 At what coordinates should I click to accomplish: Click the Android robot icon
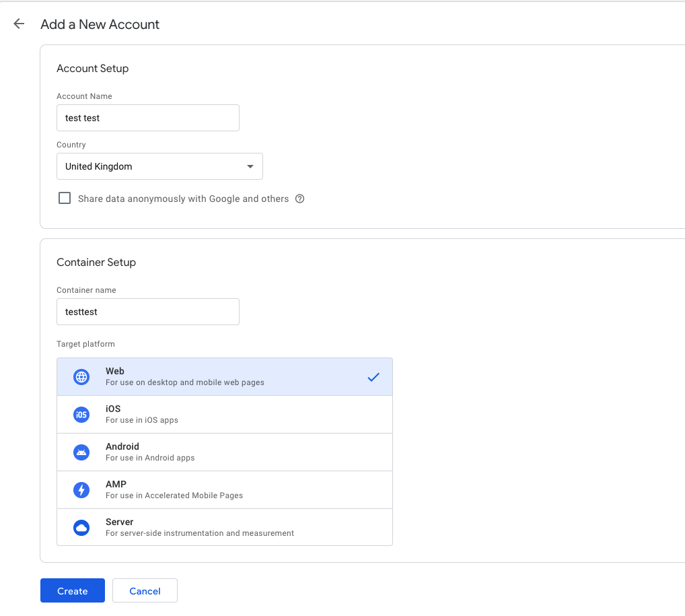[81, 452]
